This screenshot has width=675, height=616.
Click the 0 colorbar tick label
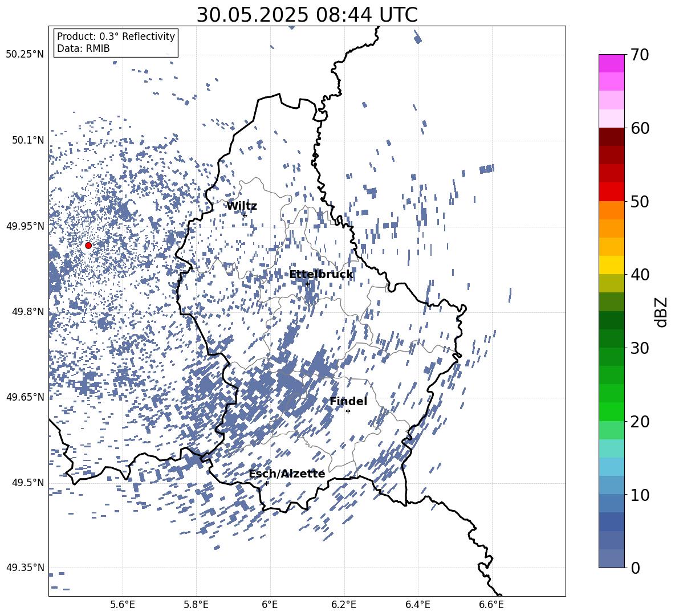pyautogui.click(x=635, y=568)
